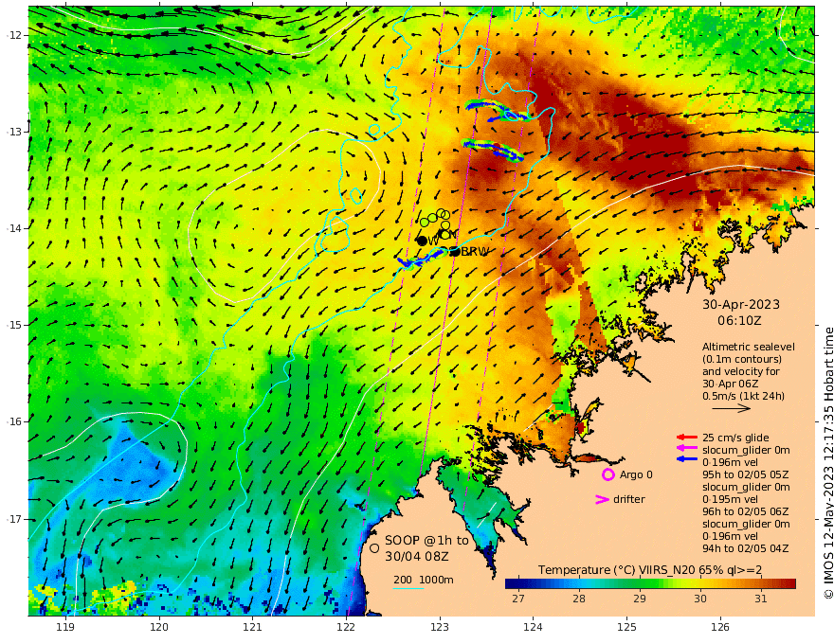Click the 0.5m/s velocity scale arrow
834x644 pixels.
[x=731, y=408]
